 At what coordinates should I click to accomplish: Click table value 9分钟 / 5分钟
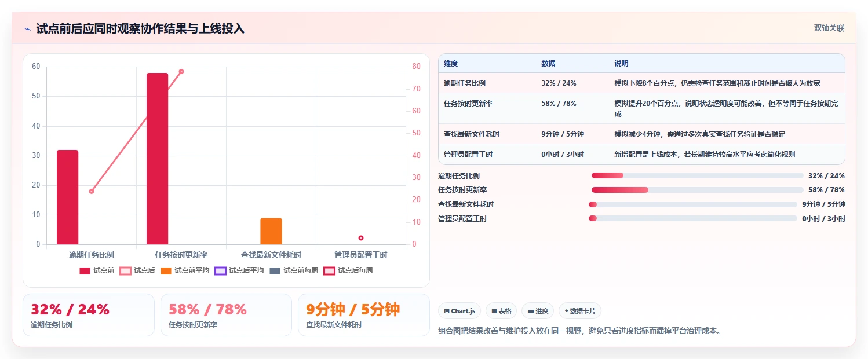pyautogui.click(x=563, y=134)
